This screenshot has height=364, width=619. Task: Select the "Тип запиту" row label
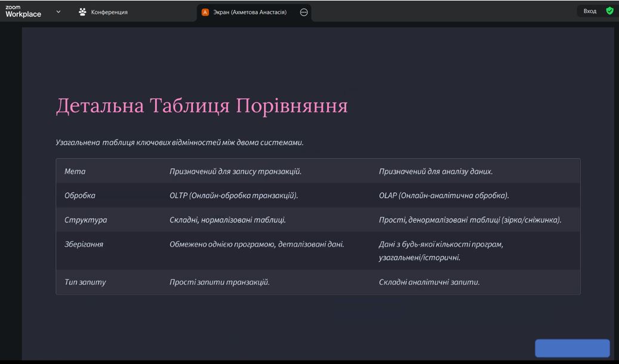(85, 282)
